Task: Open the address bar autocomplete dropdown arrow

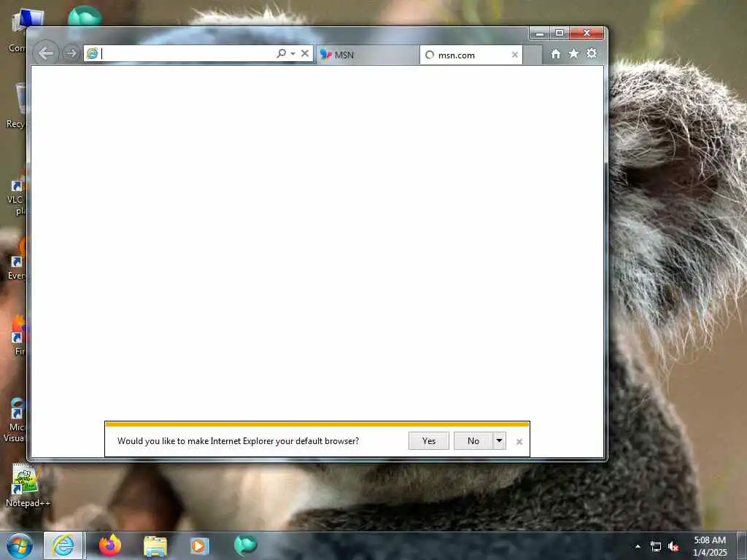Action: click(293, 54)
